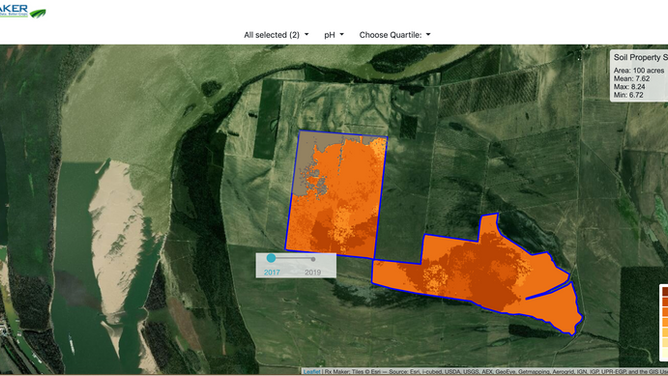
Task: Select the 2017 year slider handle
Action: coord(271,258)
